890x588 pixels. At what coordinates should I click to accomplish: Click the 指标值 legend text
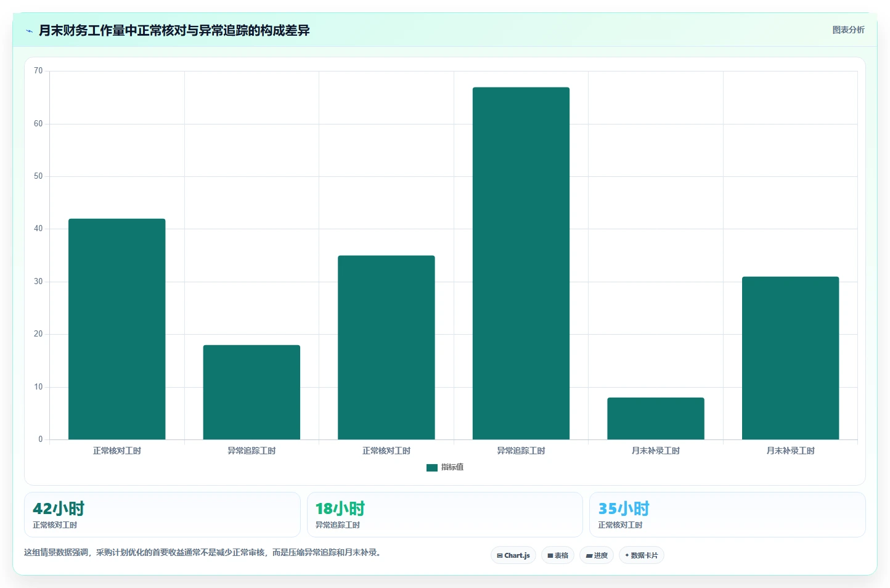pos(452,467)
